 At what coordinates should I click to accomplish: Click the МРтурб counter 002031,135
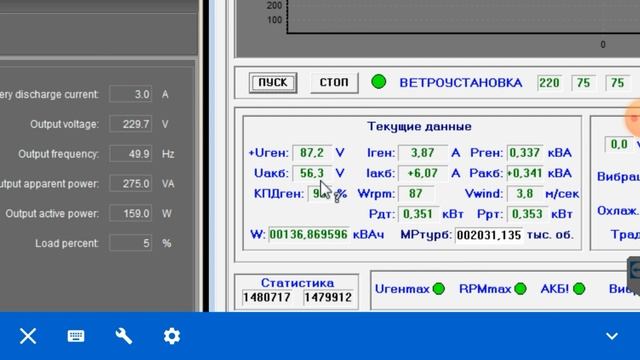pyautogui.click(x=489, y=235)
